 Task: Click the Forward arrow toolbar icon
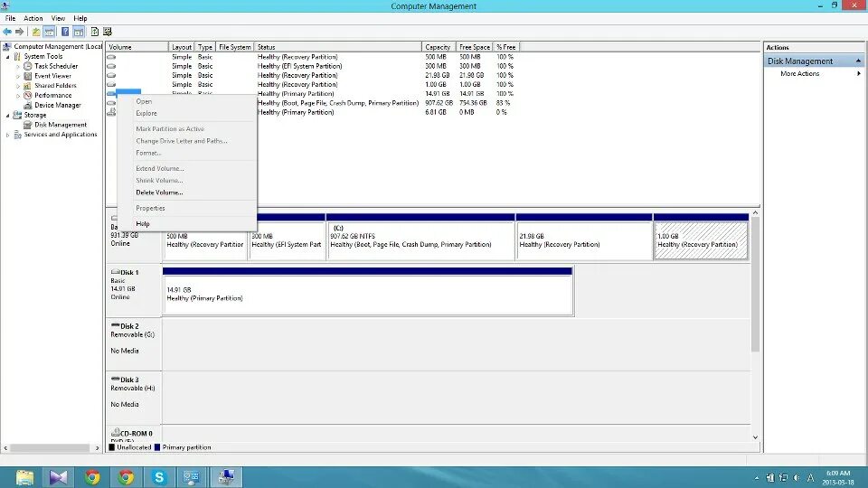[19, 32]
